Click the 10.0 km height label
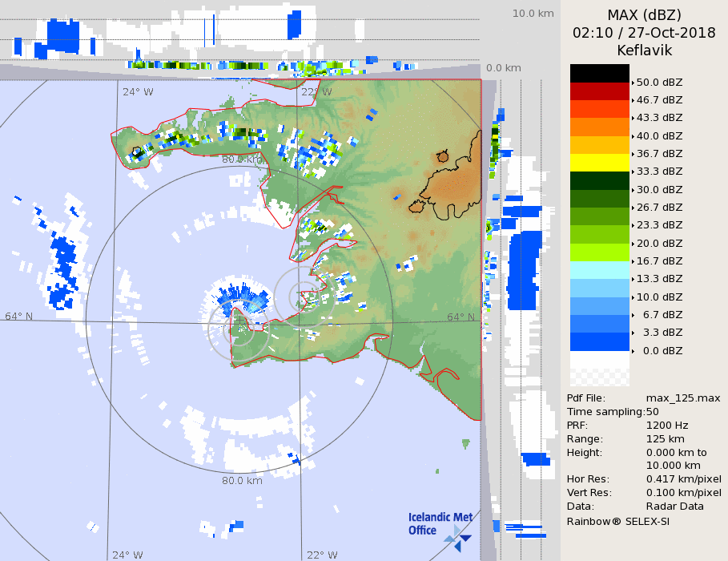Image resolution: width=728 pixels, height=561 pixels. tap(533, 14)
